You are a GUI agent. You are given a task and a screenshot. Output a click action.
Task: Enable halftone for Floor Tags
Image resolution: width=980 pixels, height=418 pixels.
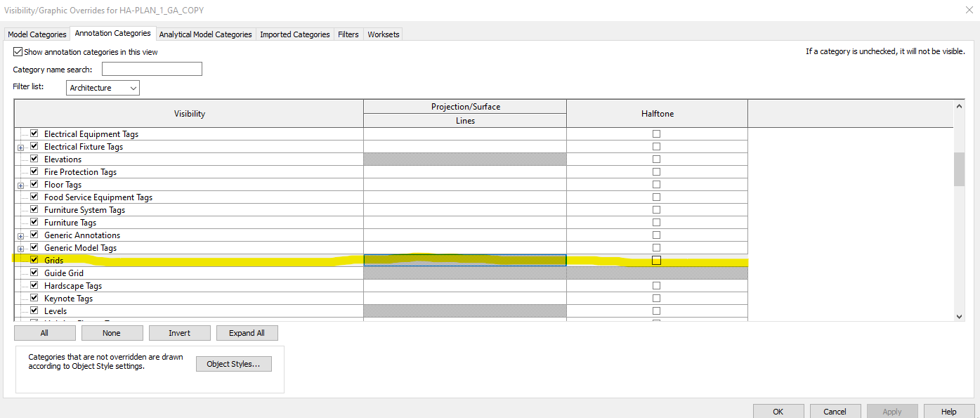(656, 183)
